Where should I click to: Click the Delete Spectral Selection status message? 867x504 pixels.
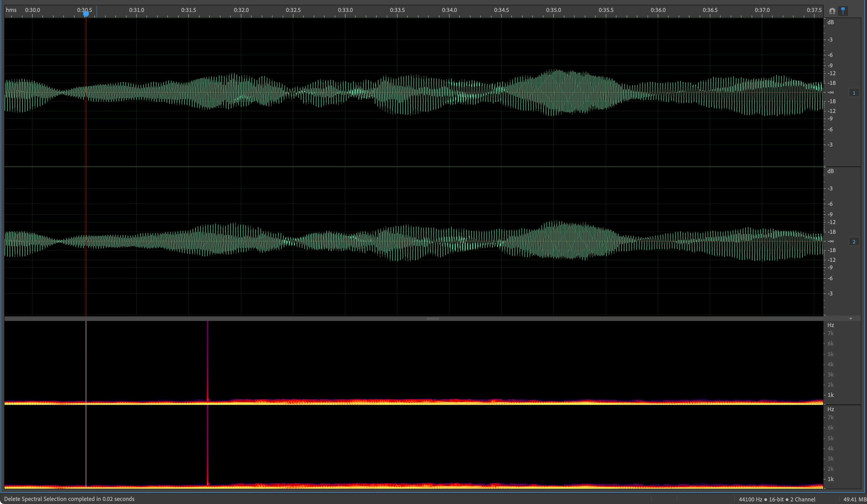pos(69,499)
